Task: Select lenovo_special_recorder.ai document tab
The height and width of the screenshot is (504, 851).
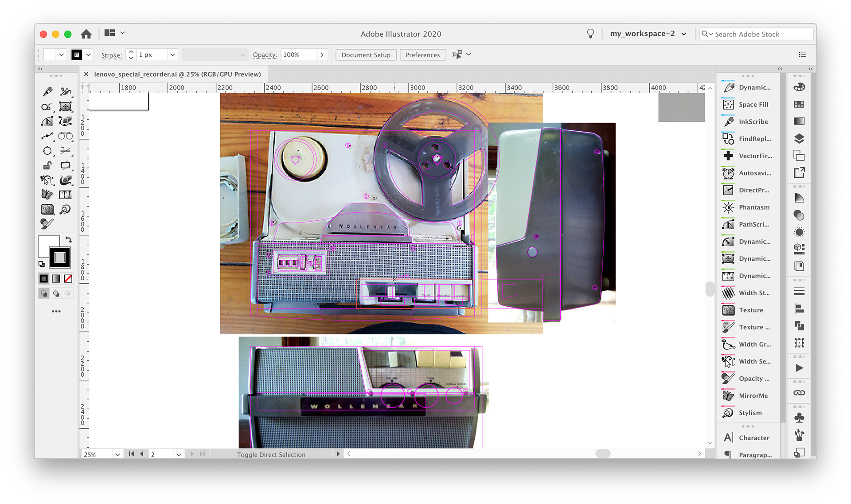Action: click(177, 74)
